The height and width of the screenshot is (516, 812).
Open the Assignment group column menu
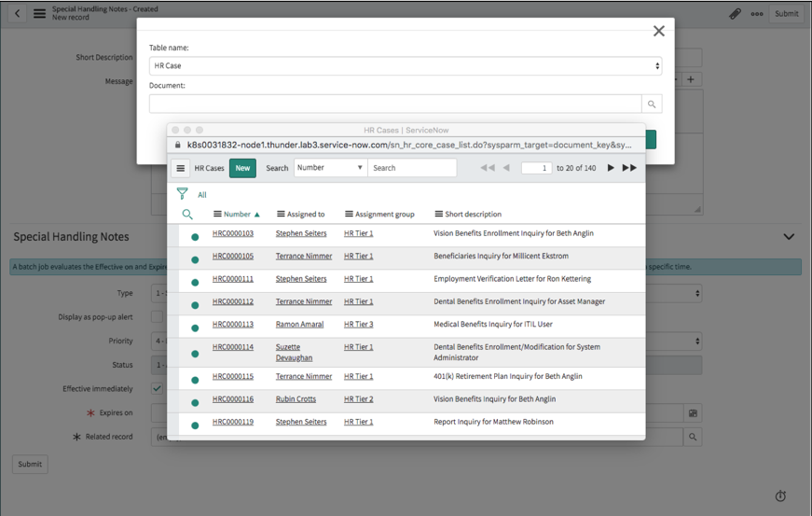tap(349, 214)
